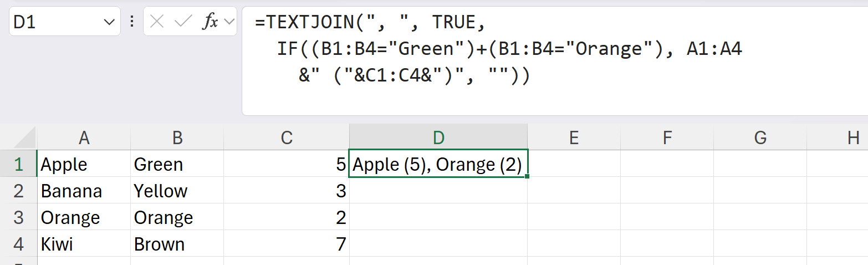Click inside the Name Box showing D1
This screenshot has height=265, width=868.
(x=55, y=22)
